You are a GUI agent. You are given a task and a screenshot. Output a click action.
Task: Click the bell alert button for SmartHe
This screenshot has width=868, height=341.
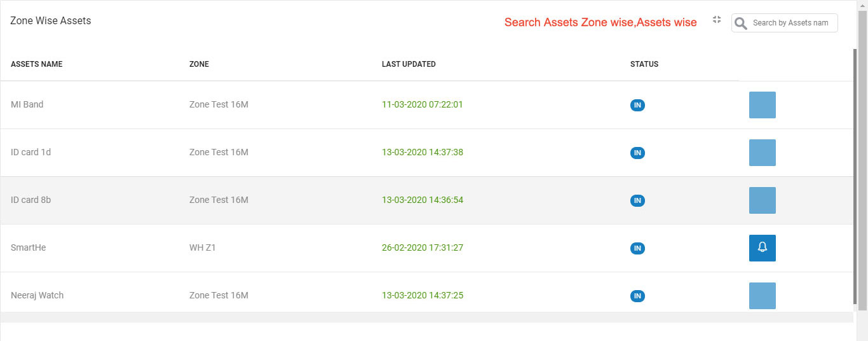tap(763, 248)
